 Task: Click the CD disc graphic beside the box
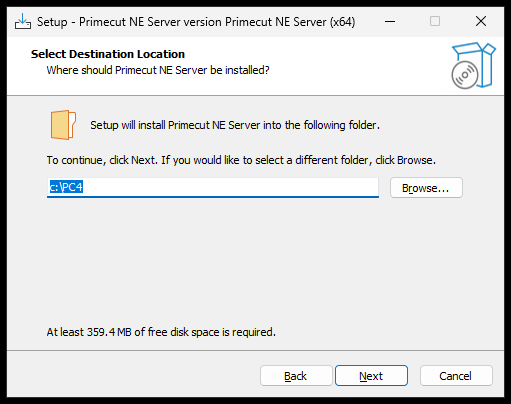[465, 75]
